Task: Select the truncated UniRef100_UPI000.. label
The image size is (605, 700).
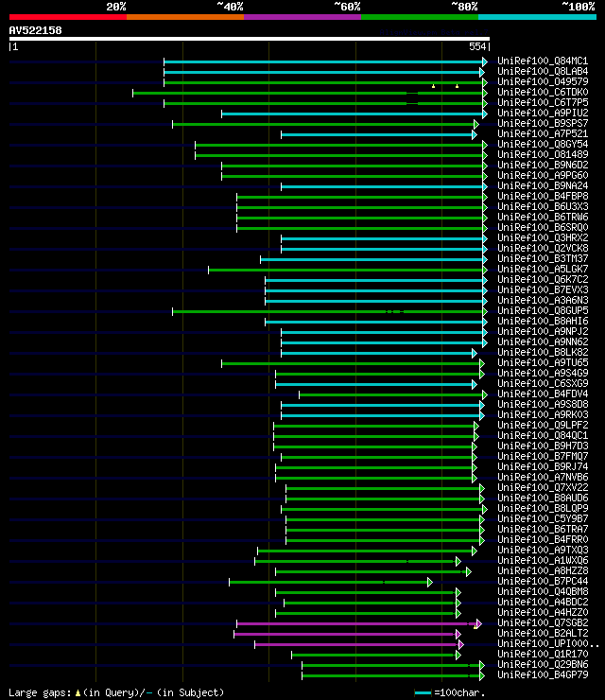Action: (x=548, y=644)
